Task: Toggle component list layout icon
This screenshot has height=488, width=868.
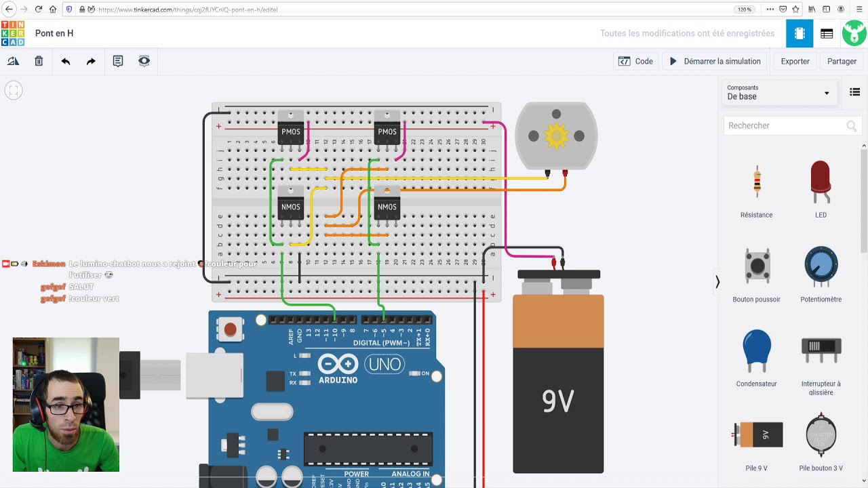Action: 854,92
